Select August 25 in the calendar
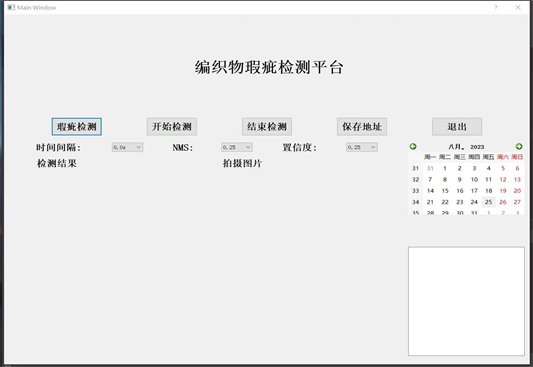This screenshot has height=367, width=533. click(488, 202)
